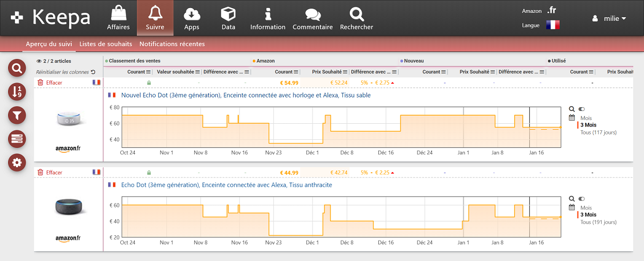
Task: Click the sort order sidebar button
Action: pyautogui.click(x=17, y=92)
